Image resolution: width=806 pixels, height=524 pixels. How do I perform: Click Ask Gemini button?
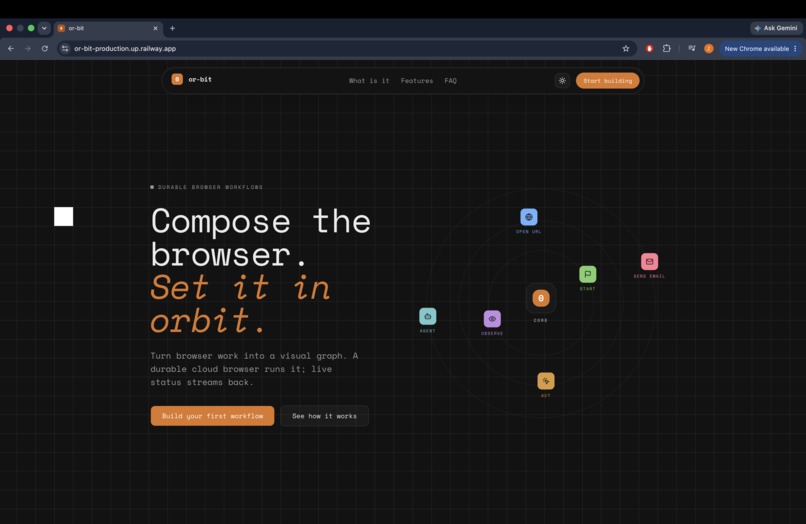(776, 28)
